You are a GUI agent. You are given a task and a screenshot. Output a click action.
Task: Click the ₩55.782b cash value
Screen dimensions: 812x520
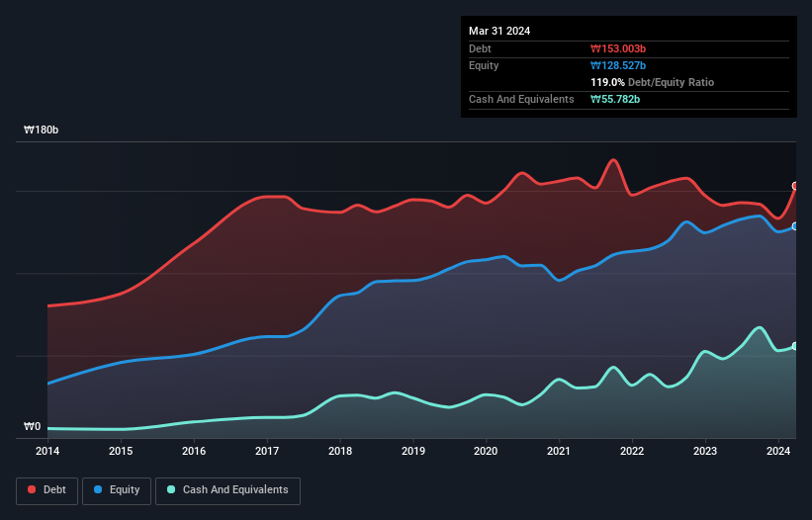tap(615, 99)
